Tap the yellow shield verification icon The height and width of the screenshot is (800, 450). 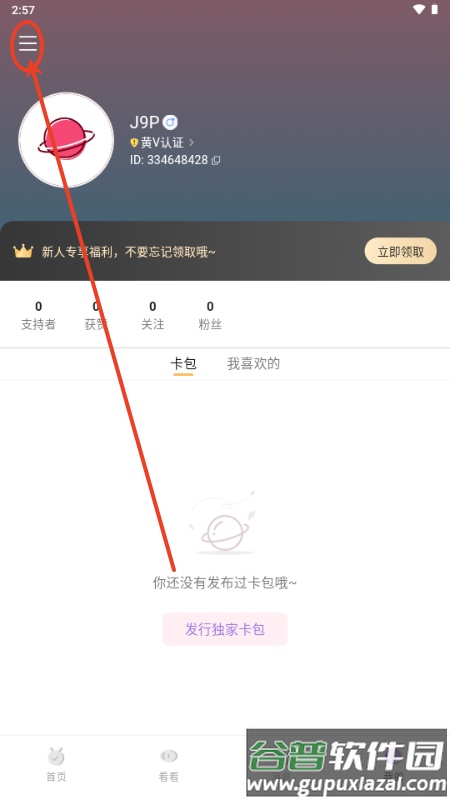[x=134, y=143]
